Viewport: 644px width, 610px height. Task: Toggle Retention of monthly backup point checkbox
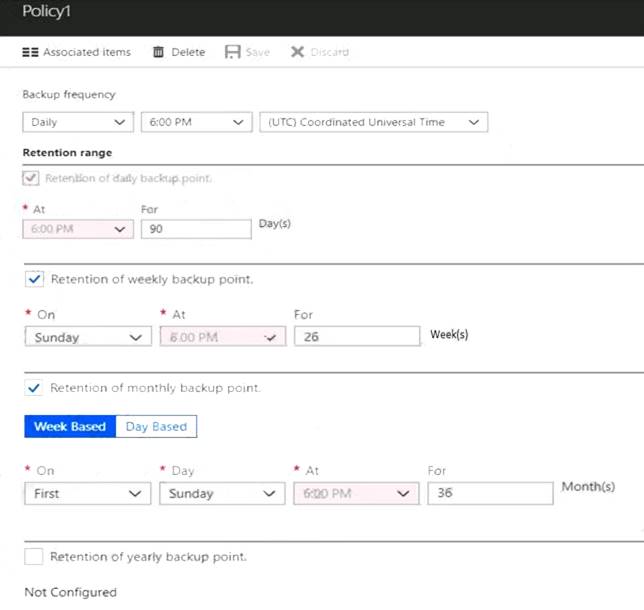coord(33,387)
